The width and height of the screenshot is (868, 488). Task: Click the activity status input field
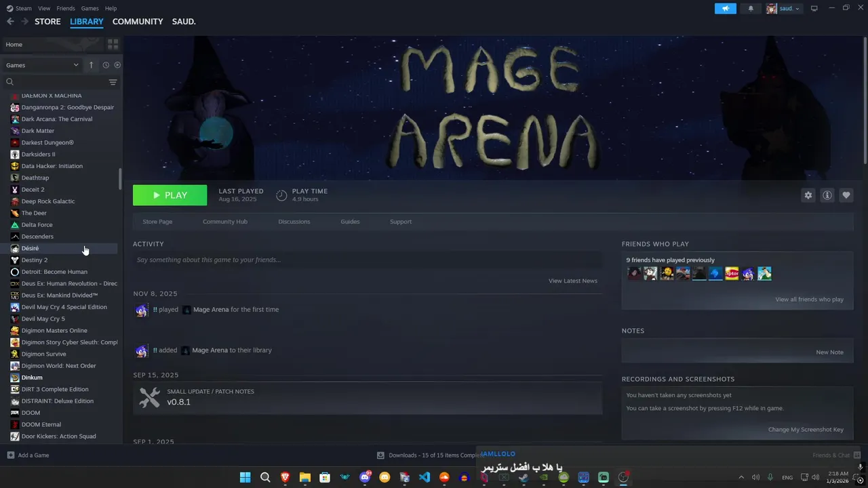click(x=368, y=260)
